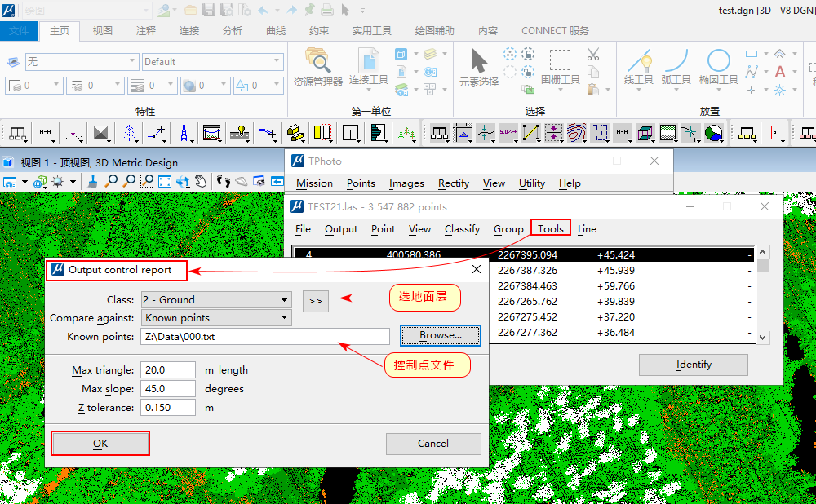Open the 围栅工具 fence tool
The image size is (816, 504).
click(560, 67)
